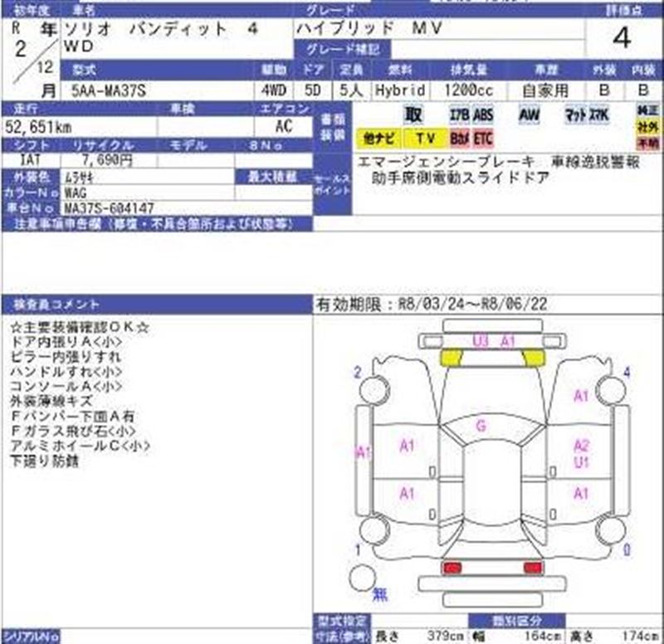
Task: Click the ドア内張りA<小> comment
Action: click(66, 342)
